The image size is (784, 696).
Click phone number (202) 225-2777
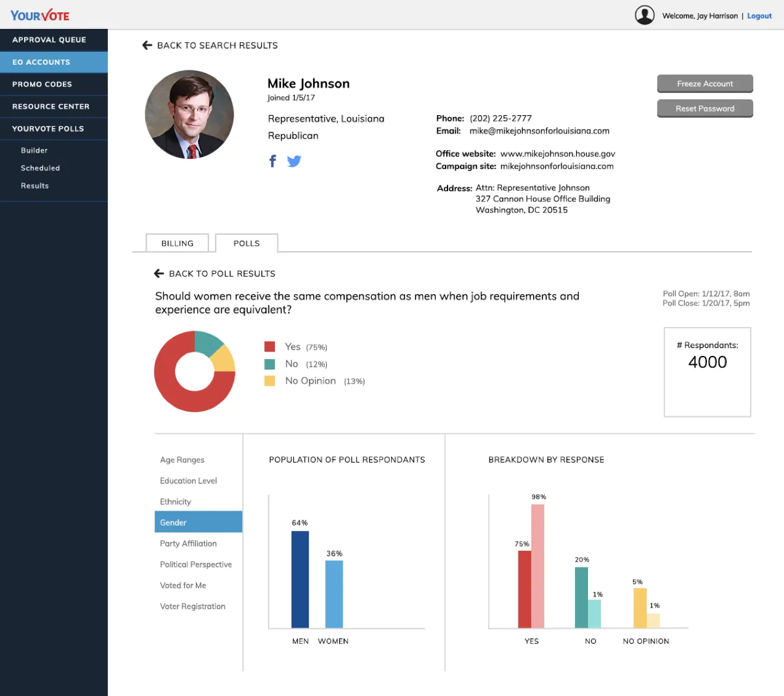pos(500,119)
